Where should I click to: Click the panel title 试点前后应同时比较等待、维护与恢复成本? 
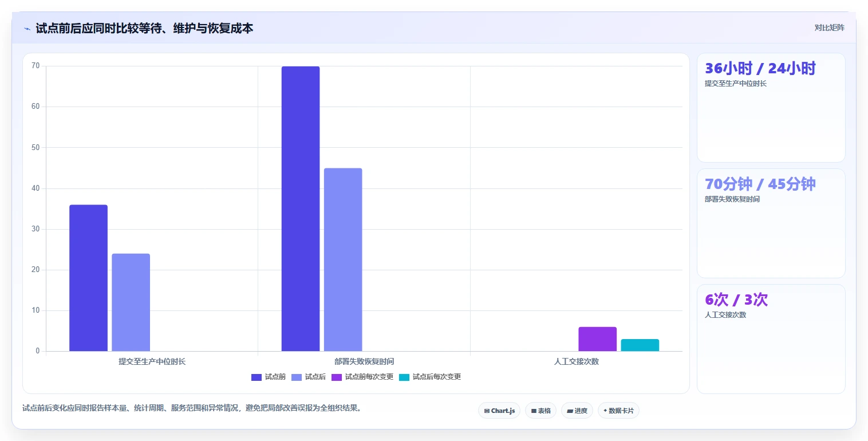click(144, 29)
